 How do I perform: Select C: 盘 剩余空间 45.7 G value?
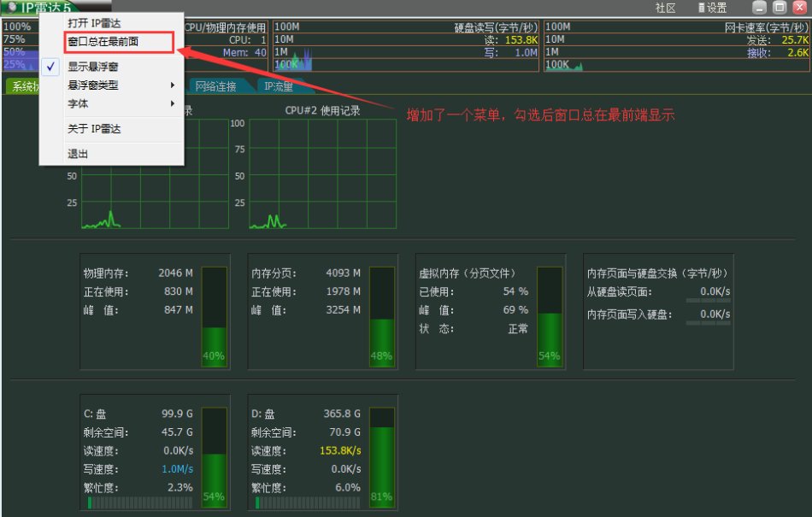(177, 432)
